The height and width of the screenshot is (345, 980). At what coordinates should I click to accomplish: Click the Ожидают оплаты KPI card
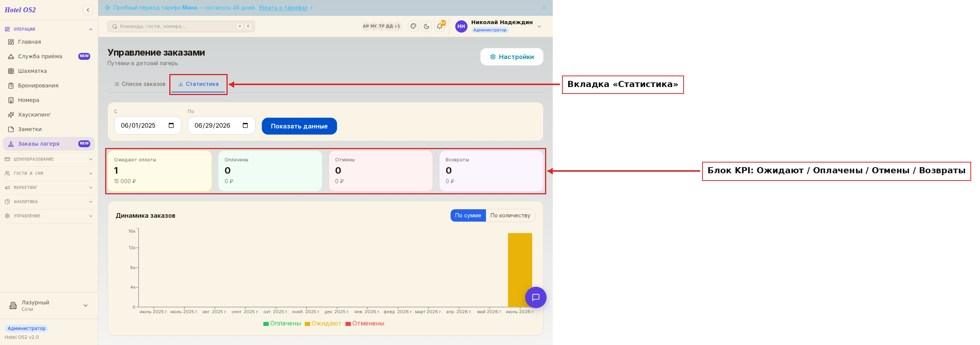pyautogui.click(x=160, y=171)
